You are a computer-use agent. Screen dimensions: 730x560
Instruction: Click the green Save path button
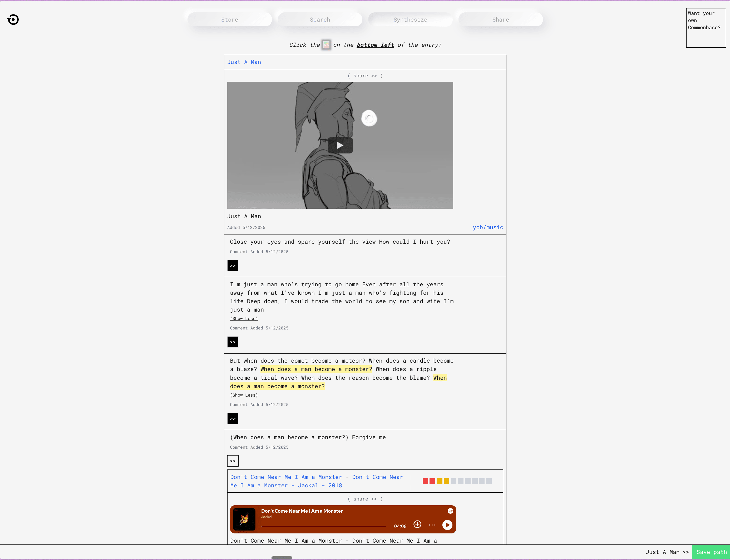[711, 552]
